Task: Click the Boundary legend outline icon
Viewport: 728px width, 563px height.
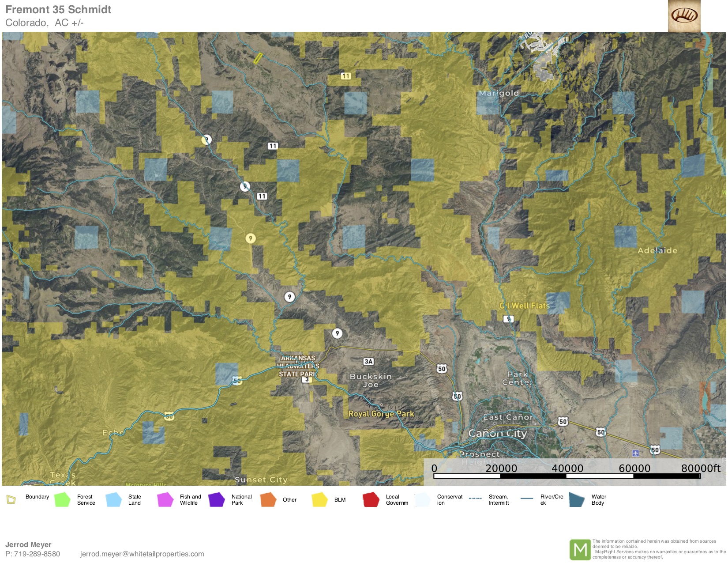Action: coord(11,499)
